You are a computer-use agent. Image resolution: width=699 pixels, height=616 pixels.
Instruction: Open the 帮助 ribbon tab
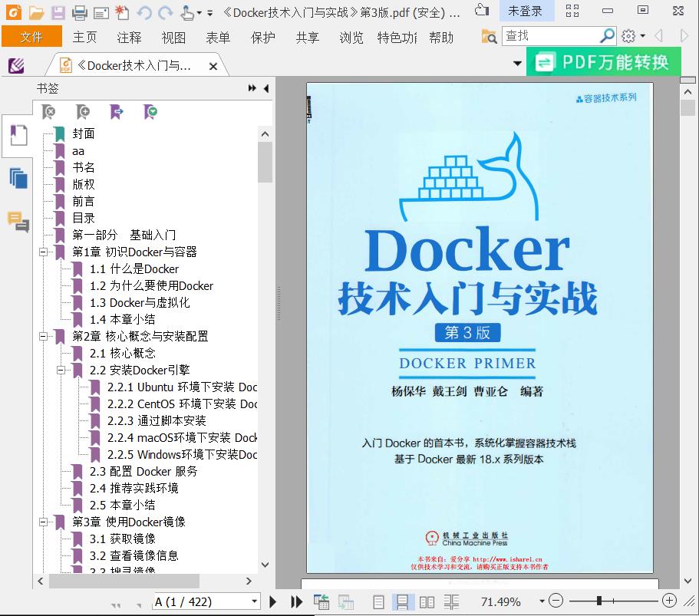click(x=441, y=37)
